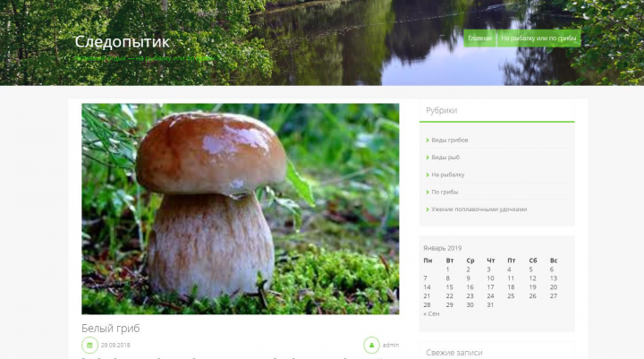
Task: Select day 17 in the calendar
Action: click(490, 287)
